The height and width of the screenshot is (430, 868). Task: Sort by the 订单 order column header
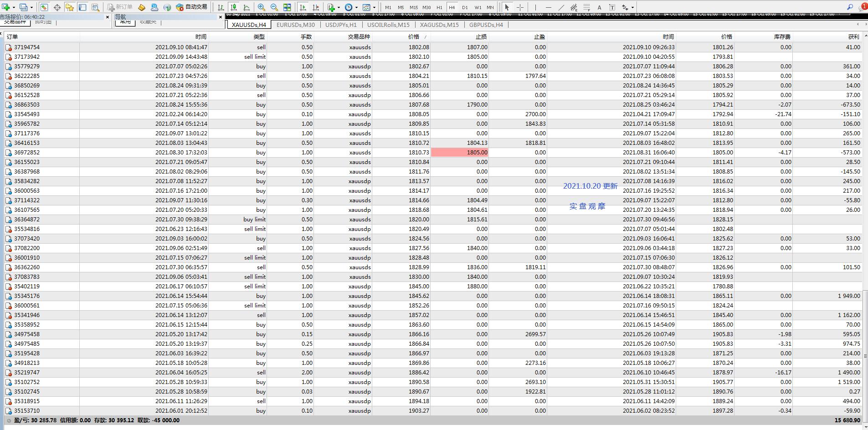42,36
